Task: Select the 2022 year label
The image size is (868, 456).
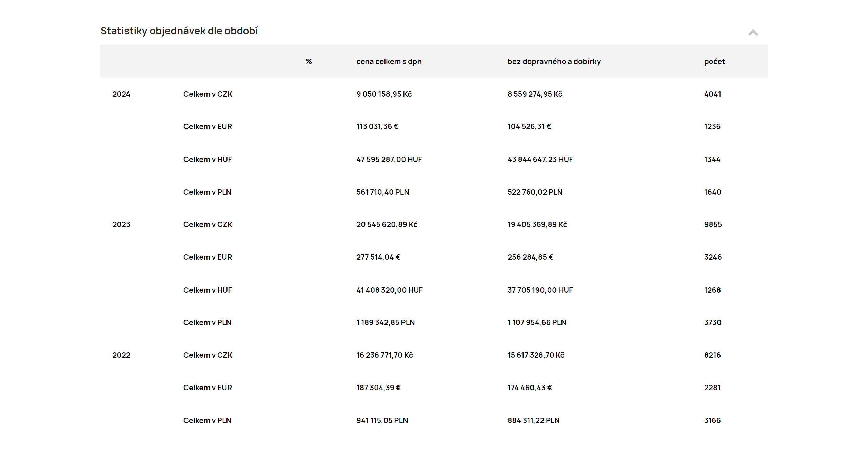Action: coord(121,355)
